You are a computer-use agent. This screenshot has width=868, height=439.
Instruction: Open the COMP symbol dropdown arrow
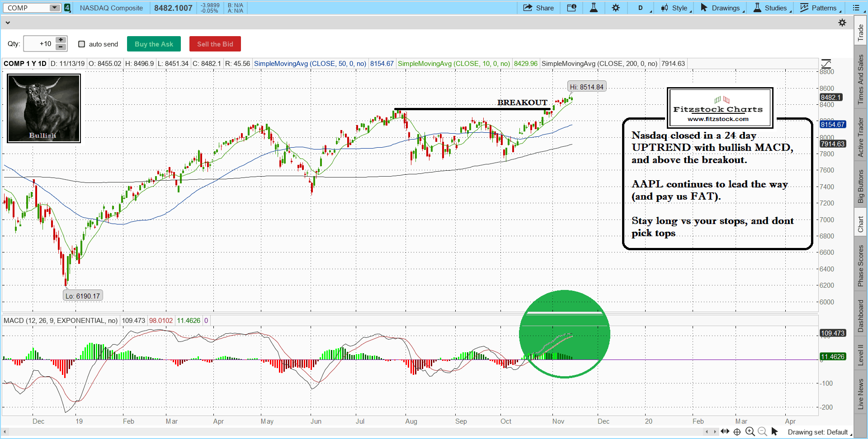[54, 8]
